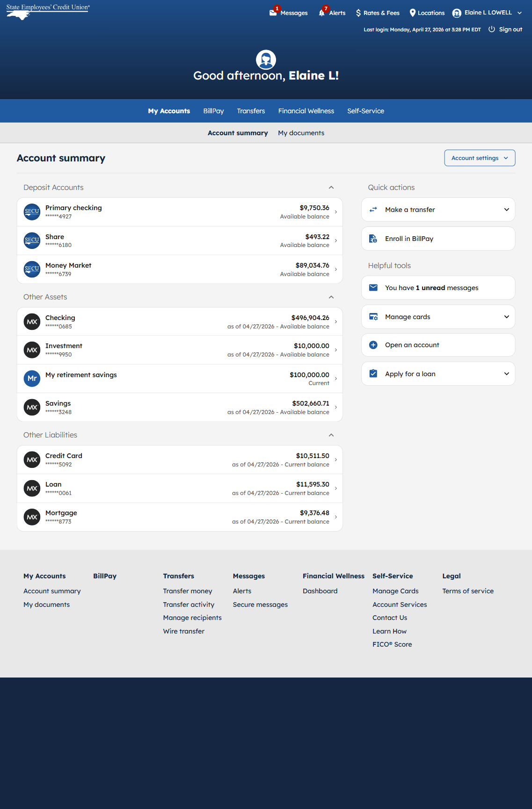This screenshot has width=532, height=809.
Task: Click the Rates & Fees dollar icon
Action: 358,13
